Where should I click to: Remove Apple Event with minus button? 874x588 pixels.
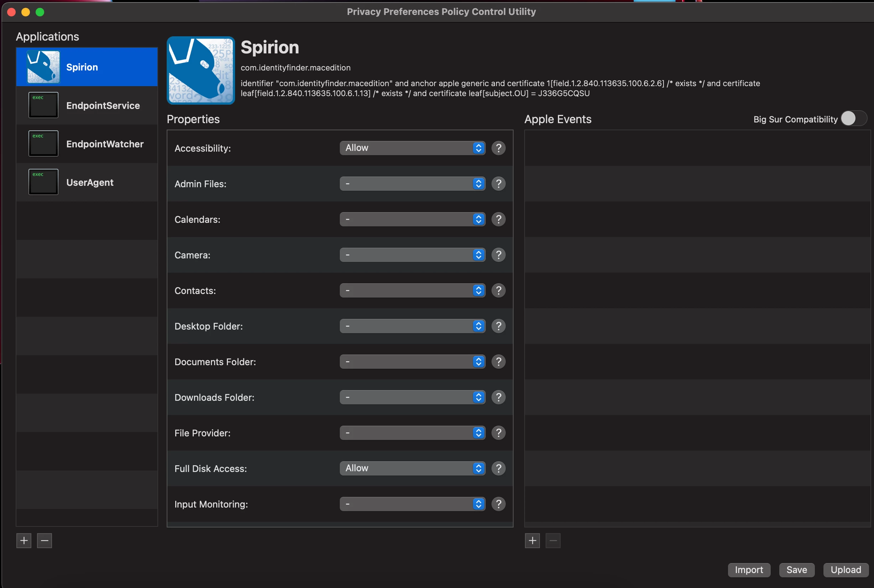pyautogui.click(x=553, y=541)
